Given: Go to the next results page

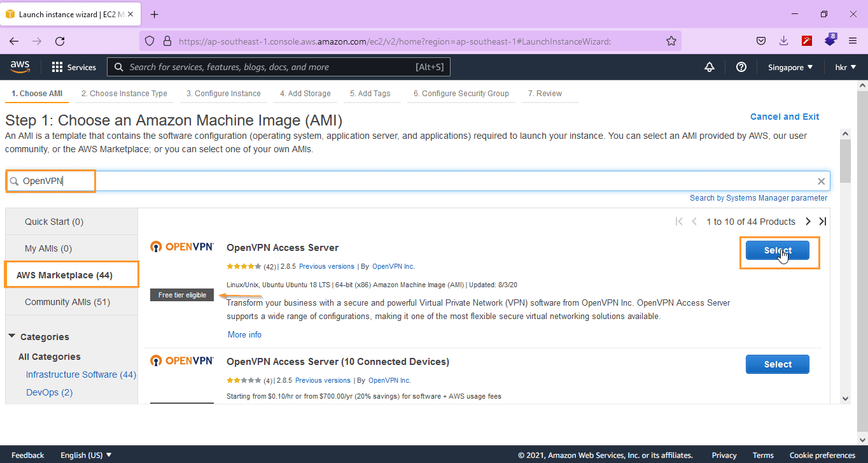Looking at the screenshot, I should (x=808, y=222).
